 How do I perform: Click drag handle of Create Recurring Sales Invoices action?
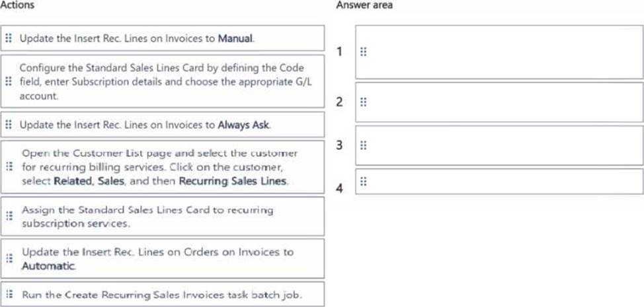coord(9,294)
